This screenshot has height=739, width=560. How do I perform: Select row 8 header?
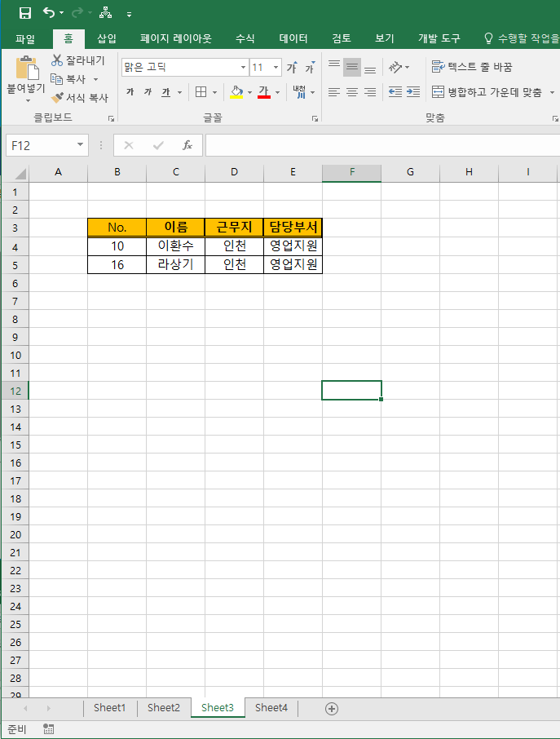15,320
